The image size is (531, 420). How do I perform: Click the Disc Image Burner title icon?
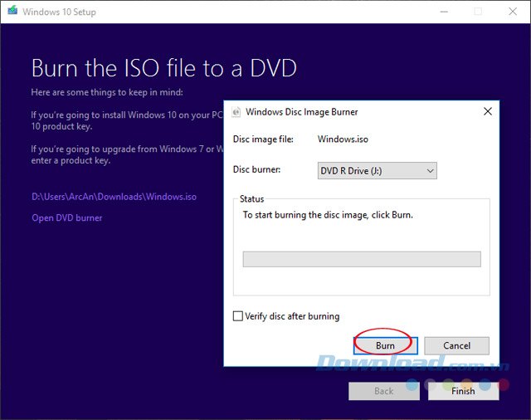[236, 112]
